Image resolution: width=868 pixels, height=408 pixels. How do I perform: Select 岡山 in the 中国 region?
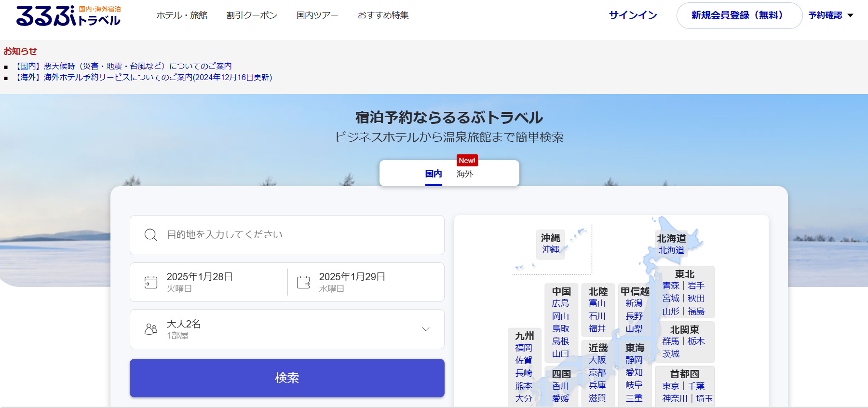(560, 316)
